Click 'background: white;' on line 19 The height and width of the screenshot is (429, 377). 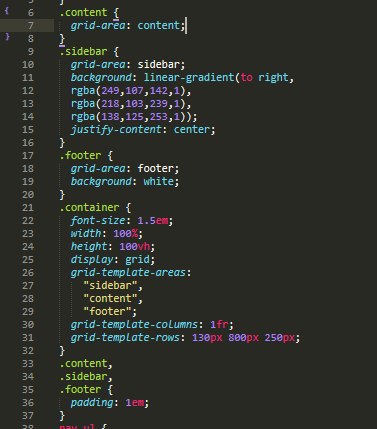point(125,182)
